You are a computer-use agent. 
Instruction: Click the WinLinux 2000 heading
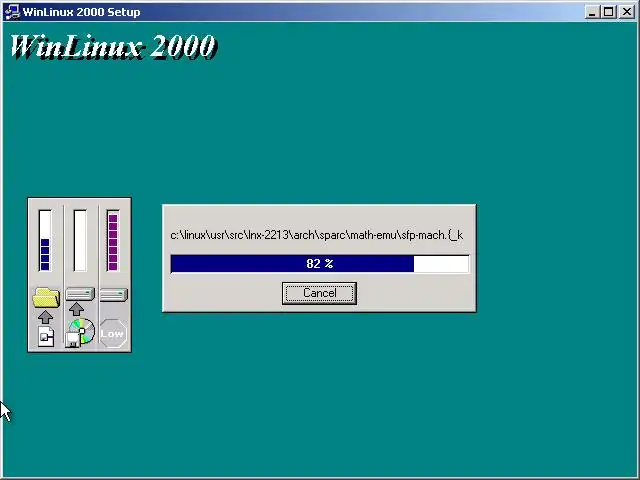click(113, 47)
